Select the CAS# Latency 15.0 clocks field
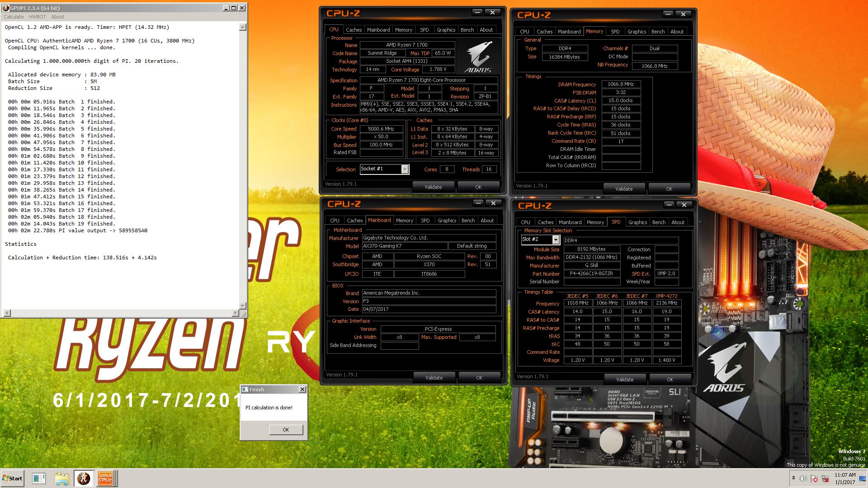Screen dimensions: 868x488 (x=621, y=100)
